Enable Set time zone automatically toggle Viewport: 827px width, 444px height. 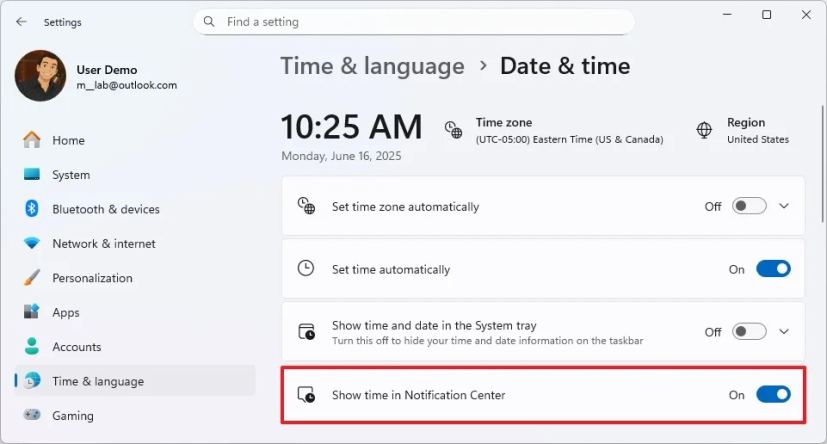pyautogui.click(x=749, y=206)
